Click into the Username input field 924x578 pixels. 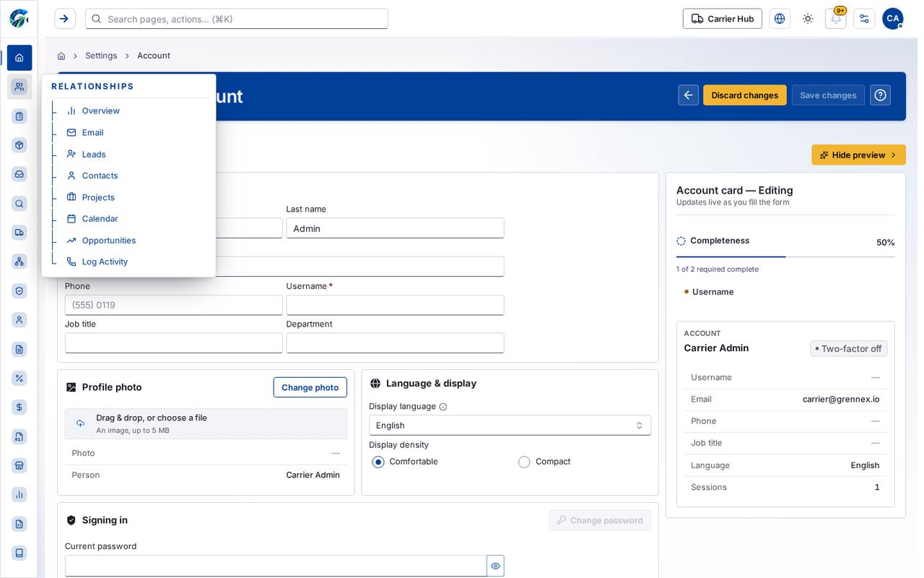tap(395, 305)
